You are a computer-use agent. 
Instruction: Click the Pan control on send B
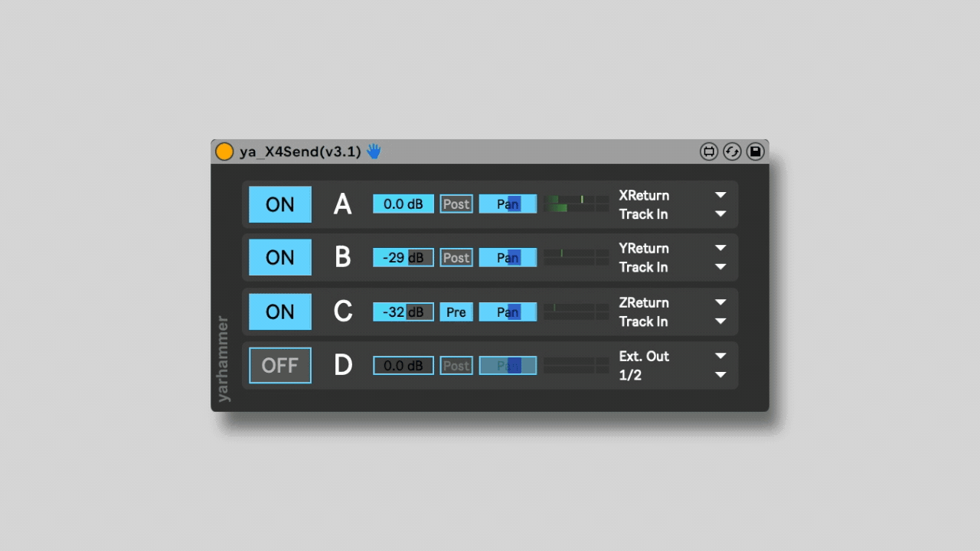[x=508, y=257]
